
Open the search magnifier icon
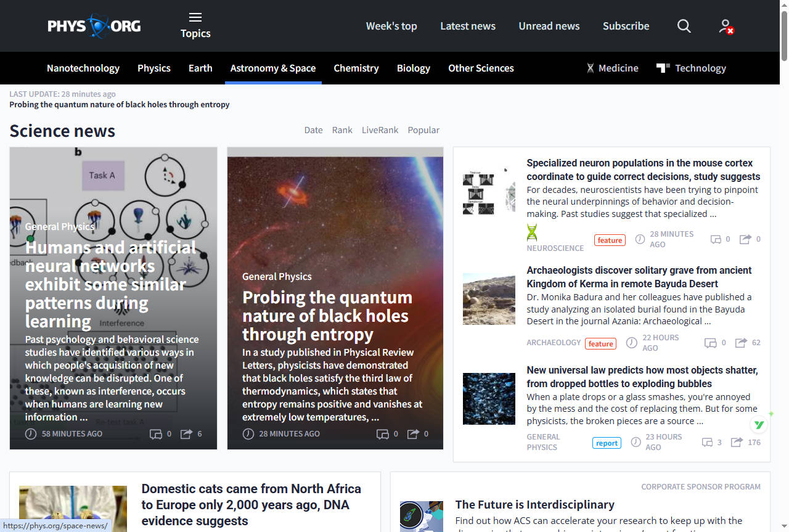[x=684, y=26]
